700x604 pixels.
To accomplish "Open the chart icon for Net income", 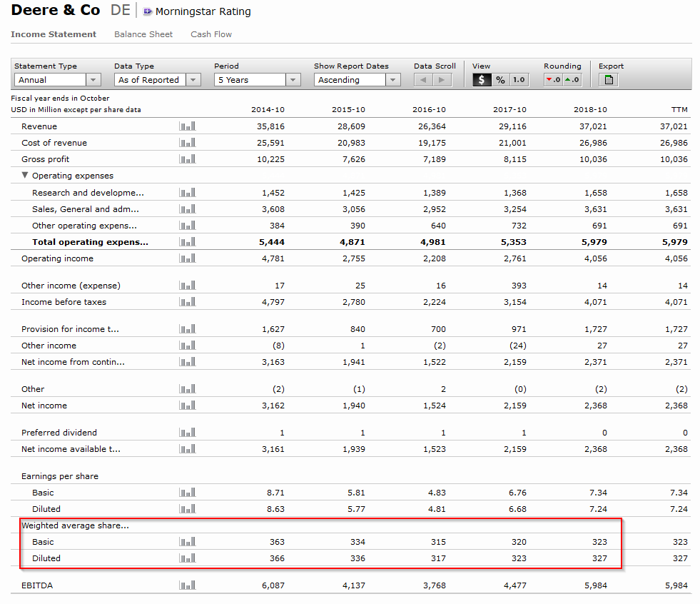I will [x=188, y=406].
